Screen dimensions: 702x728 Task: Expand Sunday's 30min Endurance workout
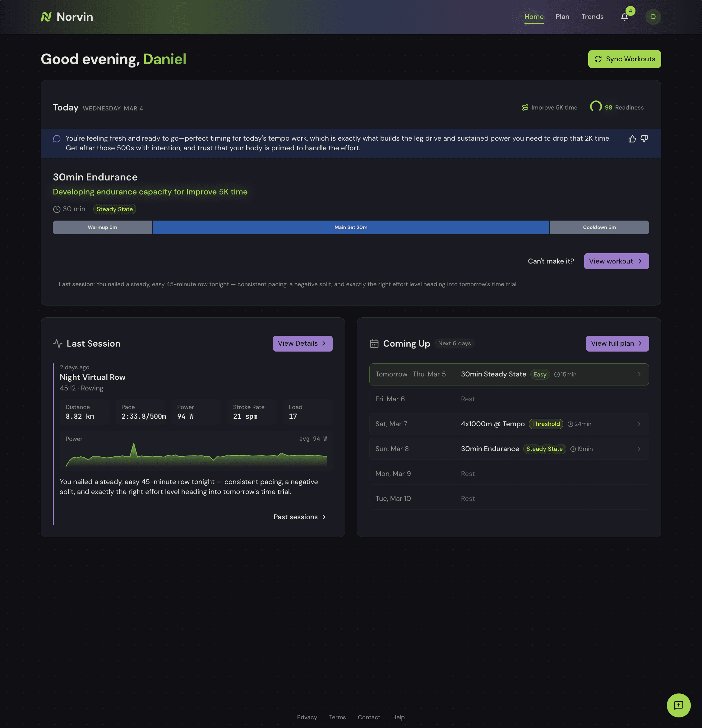pyautogui.click(x=509, y=449)
